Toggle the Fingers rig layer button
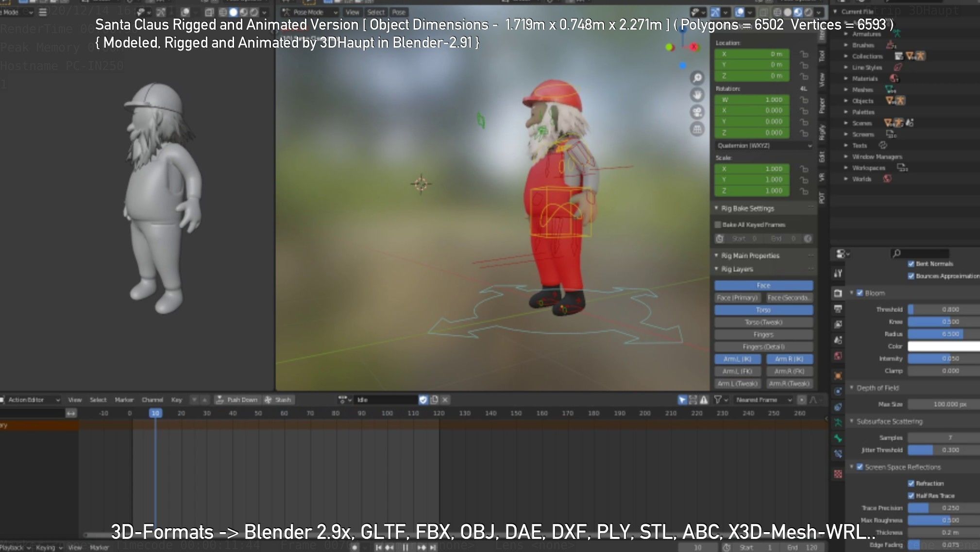The image size is (980, 552). pos(763,334)
